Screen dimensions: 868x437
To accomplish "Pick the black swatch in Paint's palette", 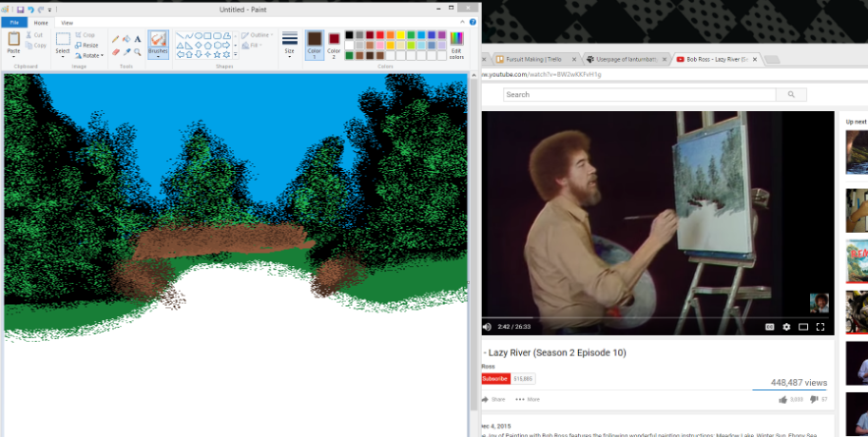I will pos(349,35).
